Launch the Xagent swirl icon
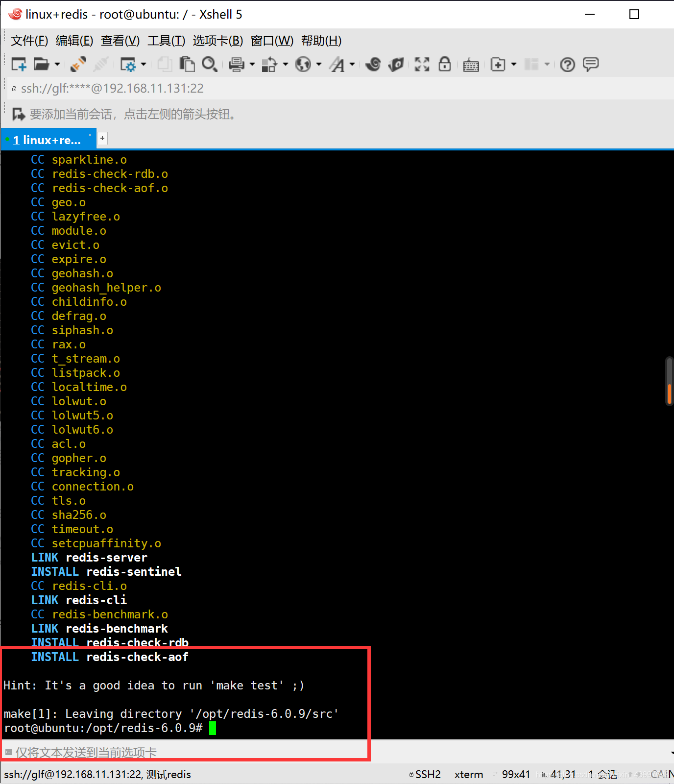 [x=396, y=64]
